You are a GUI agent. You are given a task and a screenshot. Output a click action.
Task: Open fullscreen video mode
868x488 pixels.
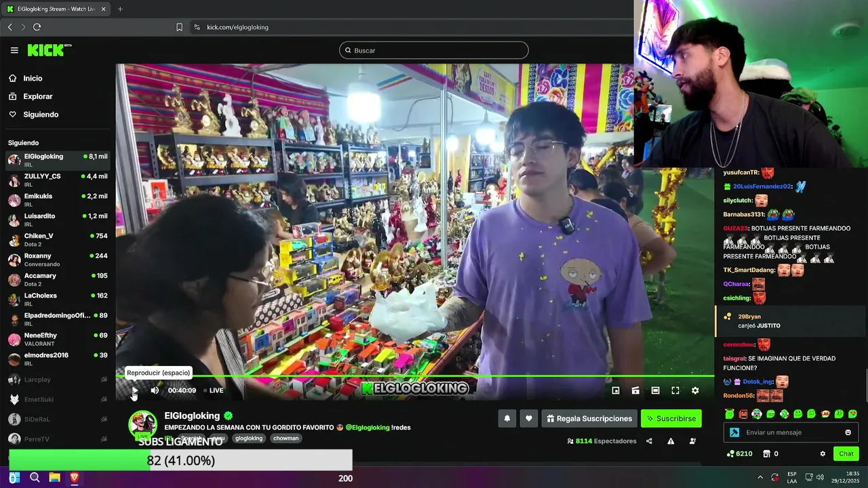pos(675,390)
